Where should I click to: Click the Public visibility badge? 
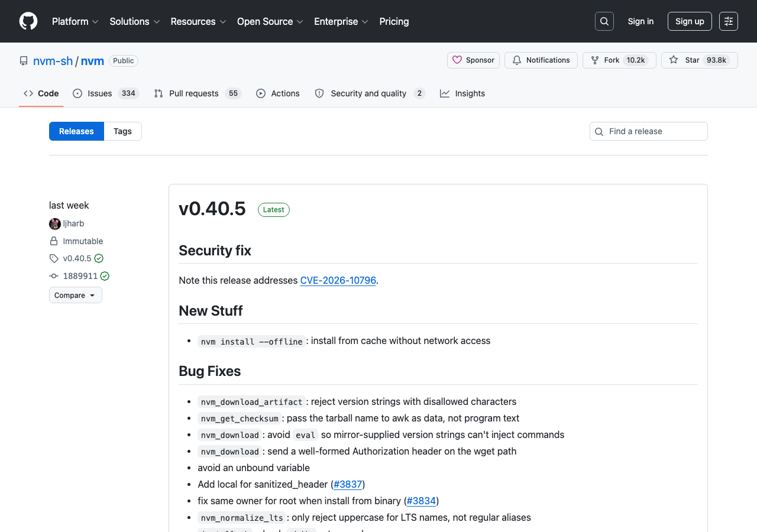click(x=124, y=61)
